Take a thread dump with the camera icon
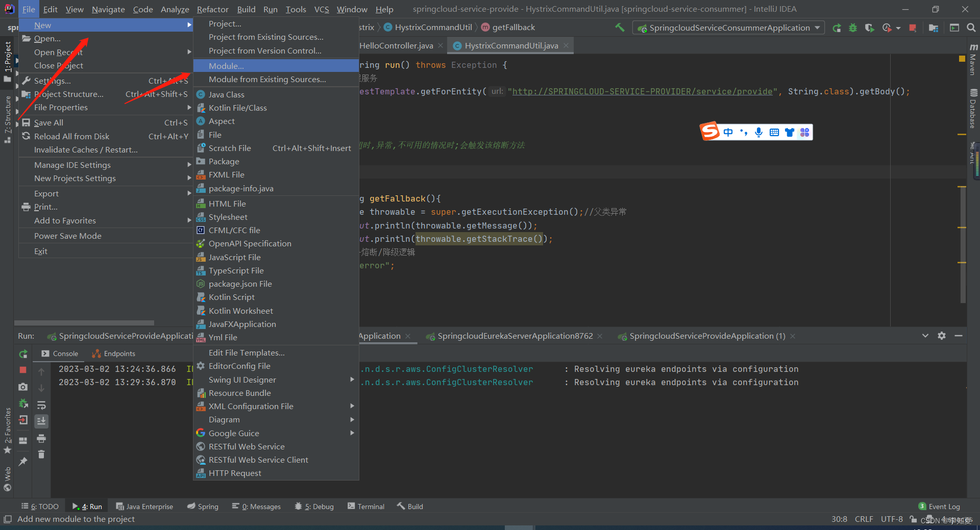 coord(23,387)
